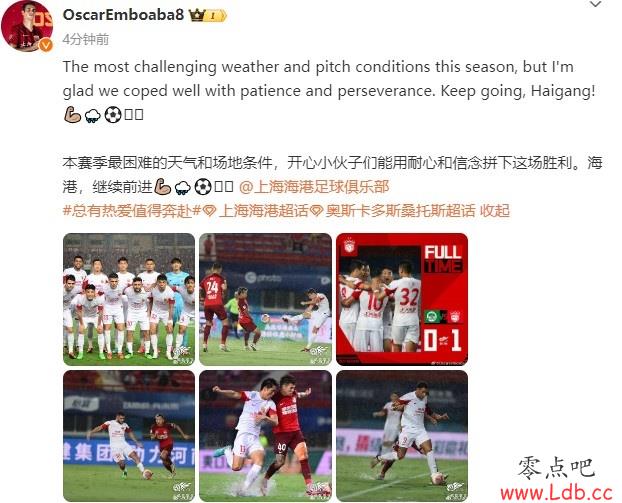
Task: Open the OscarEmboaba8 username link
Action: pyautogui.click(x=123, y=15)
